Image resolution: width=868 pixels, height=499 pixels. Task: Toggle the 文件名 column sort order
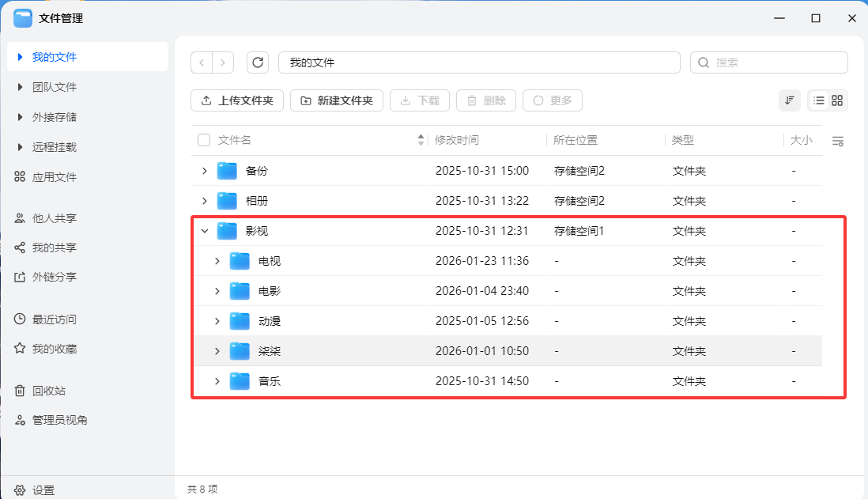point(420,139)
